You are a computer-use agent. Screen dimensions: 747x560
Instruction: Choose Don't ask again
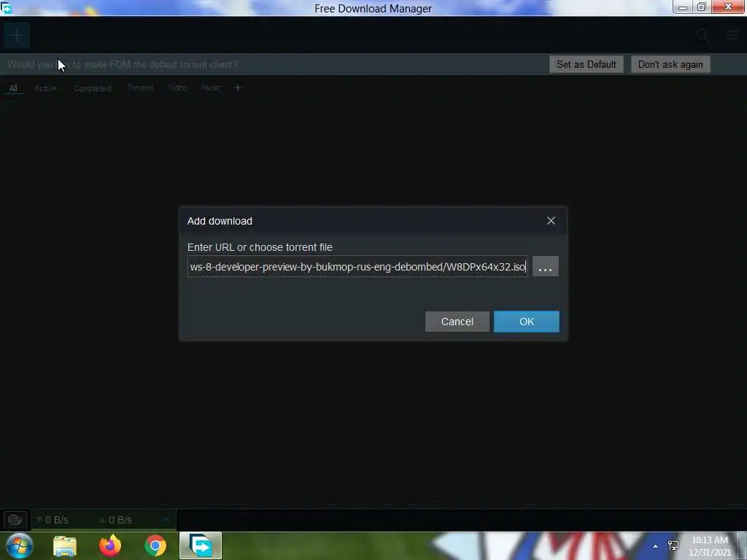(x=670, y=64)
